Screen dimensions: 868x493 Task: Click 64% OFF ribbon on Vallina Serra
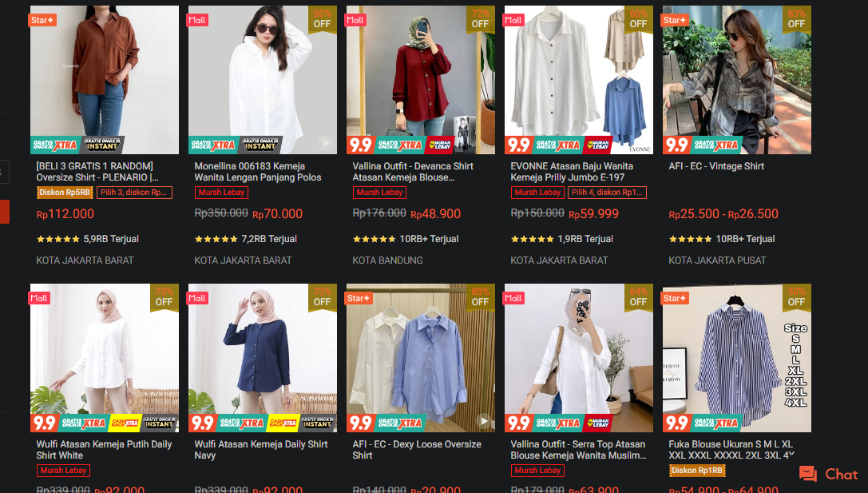click(x=638, y=297)
